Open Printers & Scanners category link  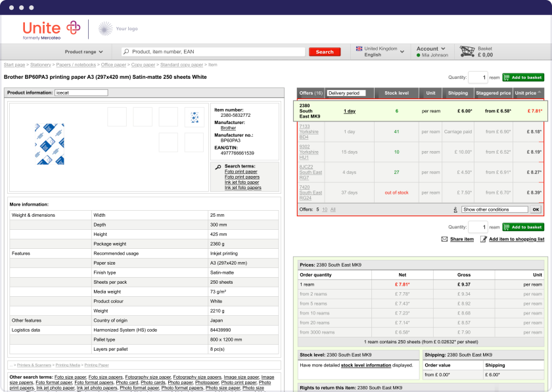point(34,365)
